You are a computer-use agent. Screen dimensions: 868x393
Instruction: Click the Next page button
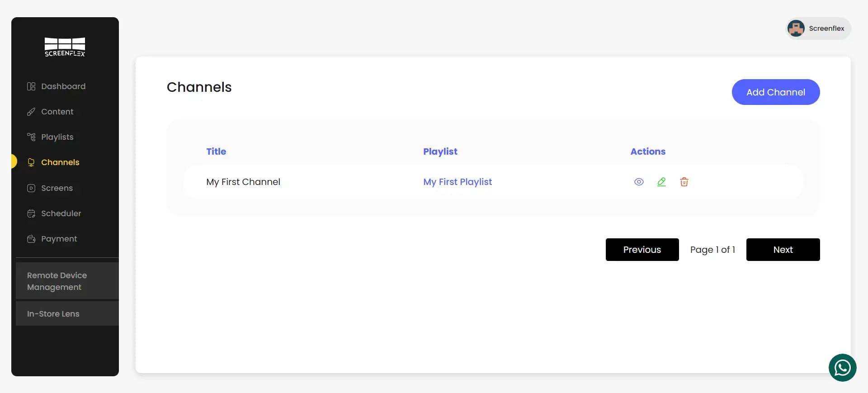click(x=783, y=250)
